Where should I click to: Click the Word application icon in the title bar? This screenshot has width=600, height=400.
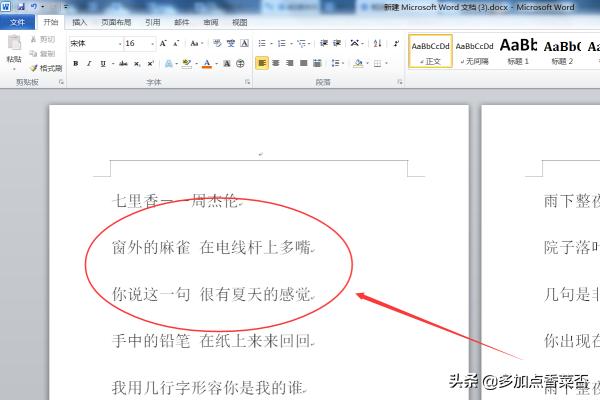6,7
